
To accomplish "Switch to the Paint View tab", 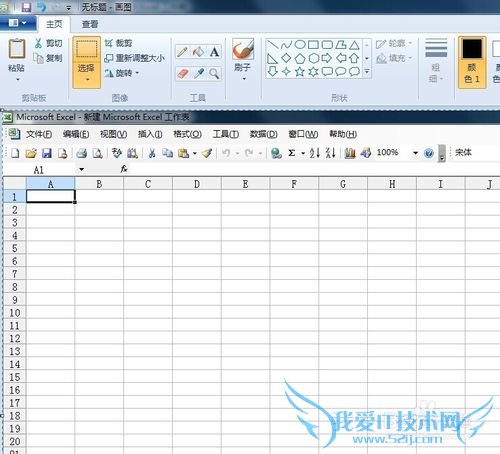I will click(x=90, y=24).
